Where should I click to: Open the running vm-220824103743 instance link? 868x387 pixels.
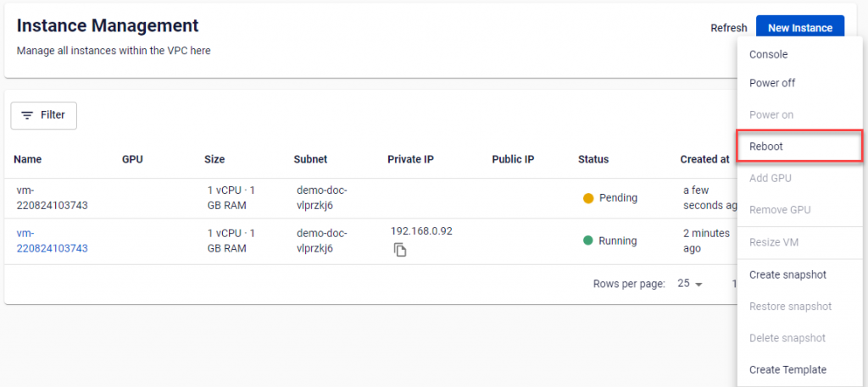click(52, 240)
